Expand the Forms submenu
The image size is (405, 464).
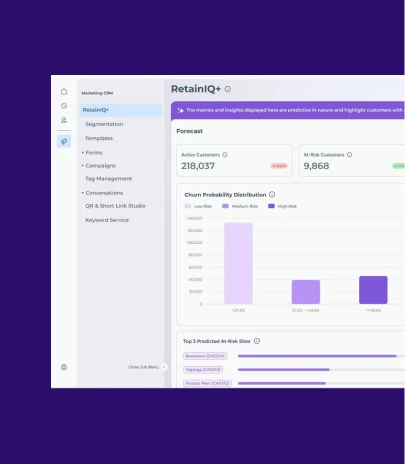pyautogui.click(x=92, y=153)
